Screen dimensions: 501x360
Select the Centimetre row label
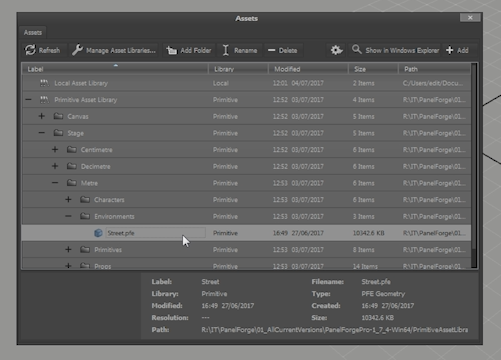(97, 150)
